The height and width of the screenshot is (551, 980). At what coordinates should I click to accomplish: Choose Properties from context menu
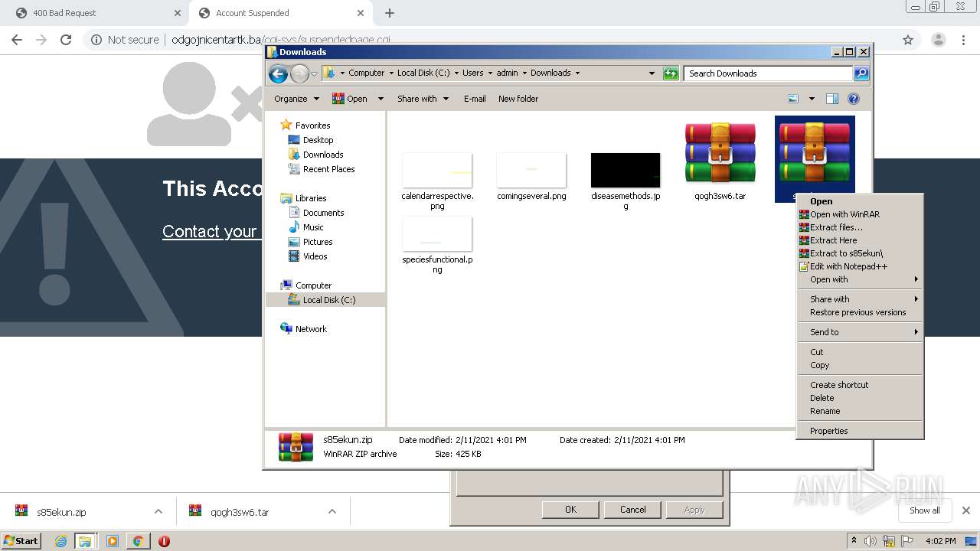(860, 431)
